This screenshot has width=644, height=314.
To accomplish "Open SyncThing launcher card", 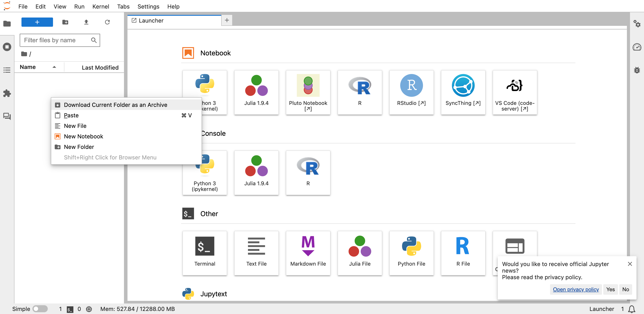I will click(463, 92).
